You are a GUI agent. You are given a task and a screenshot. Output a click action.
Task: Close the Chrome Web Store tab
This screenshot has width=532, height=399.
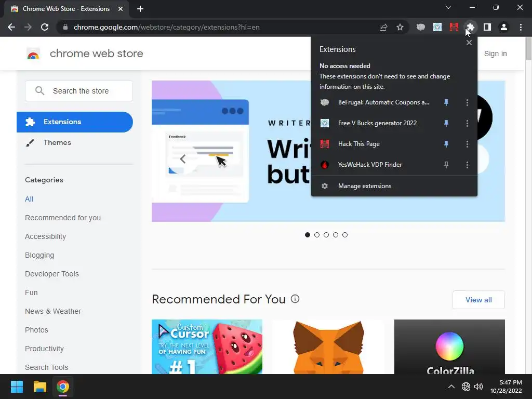tap(121, 9)
